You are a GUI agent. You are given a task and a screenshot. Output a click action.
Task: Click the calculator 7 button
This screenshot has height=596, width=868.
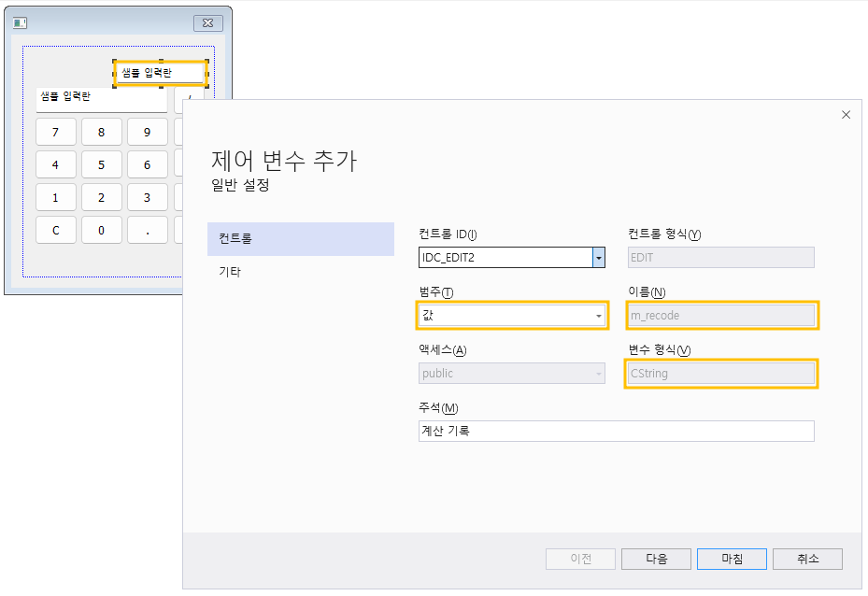[56, 133]
